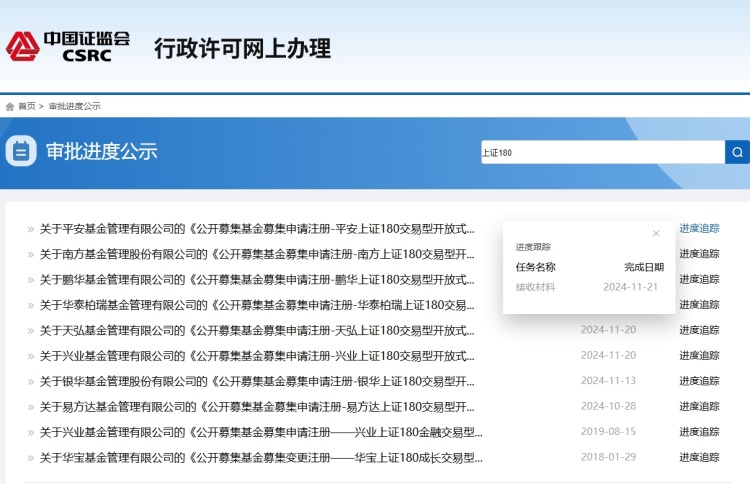The image size is (750, 484).
Task: Open 进度追踪 for the 2019-08-15 兴业 row
Action: coord(699,432)
